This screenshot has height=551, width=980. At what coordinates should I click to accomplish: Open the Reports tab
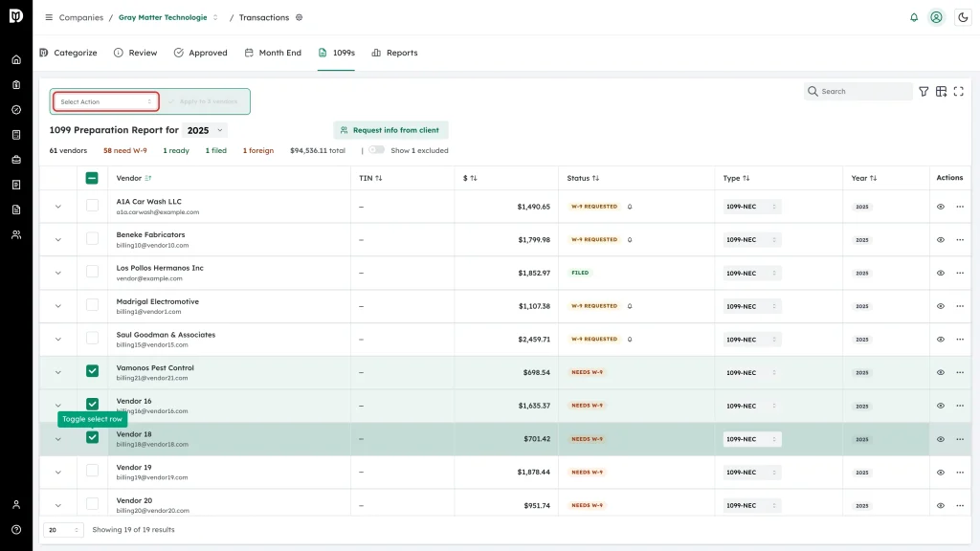click(x=394, y=53)
